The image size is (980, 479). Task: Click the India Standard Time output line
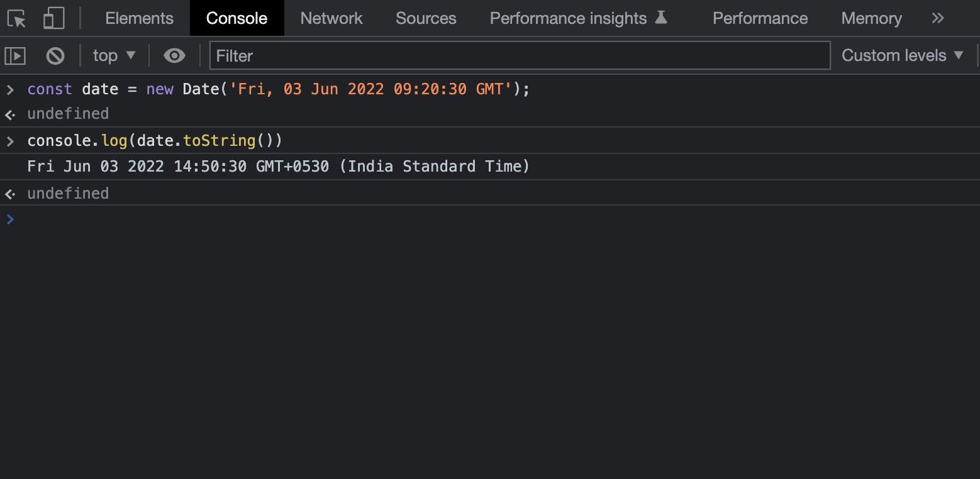279,167
